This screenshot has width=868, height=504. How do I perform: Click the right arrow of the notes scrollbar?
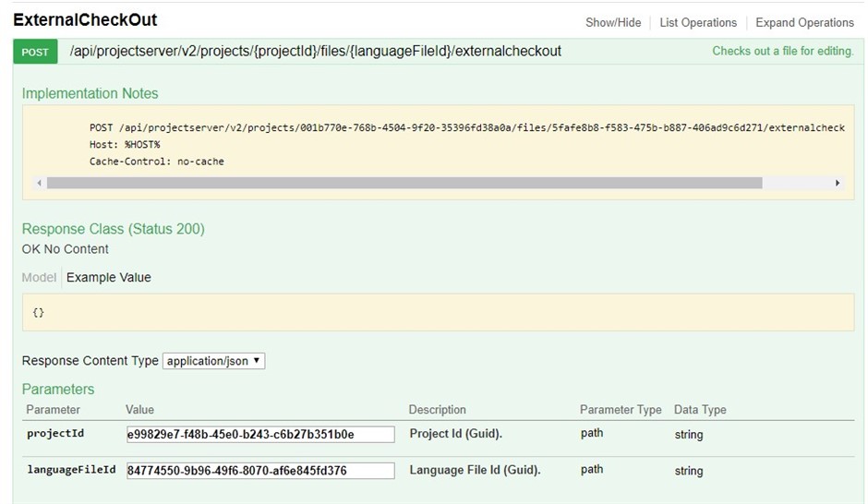coord(837,183)
